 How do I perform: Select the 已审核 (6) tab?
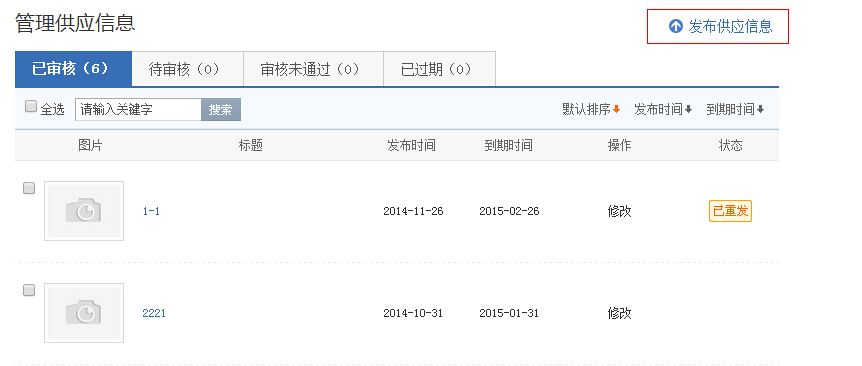point(73,69)
